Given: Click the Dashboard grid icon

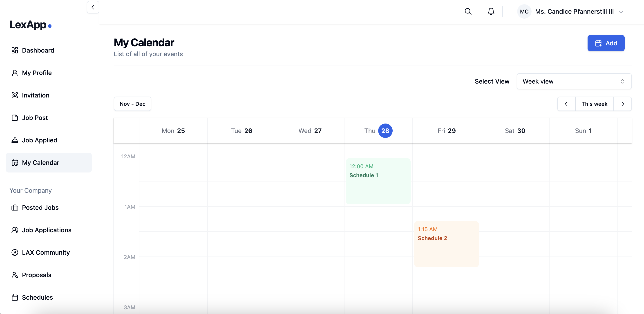Looking at the screenshot, I should click(15, 50).
